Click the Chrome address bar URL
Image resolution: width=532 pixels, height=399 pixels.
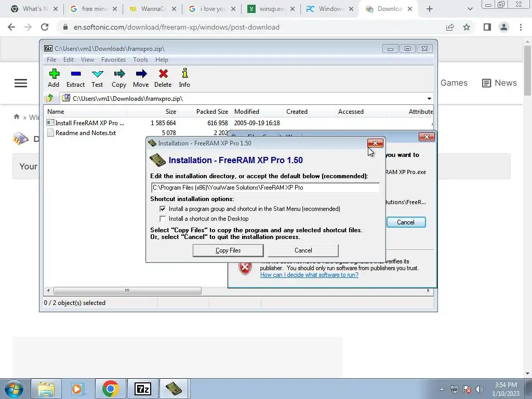pos(177,27)
